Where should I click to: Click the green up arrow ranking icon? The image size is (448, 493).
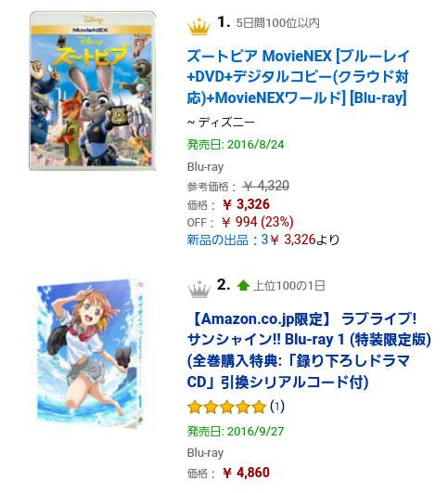[x=243, y=285]
